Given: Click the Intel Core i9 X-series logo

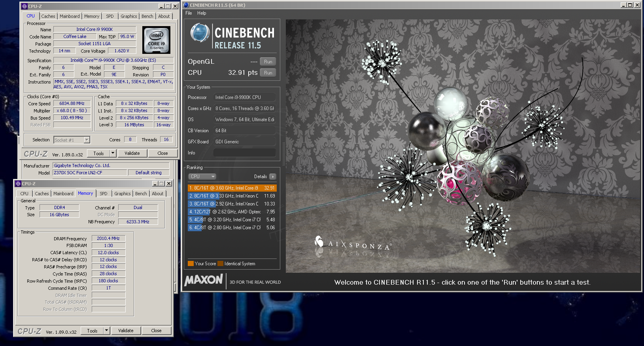Looking at the screenshot, I should [x=156, y=40].
